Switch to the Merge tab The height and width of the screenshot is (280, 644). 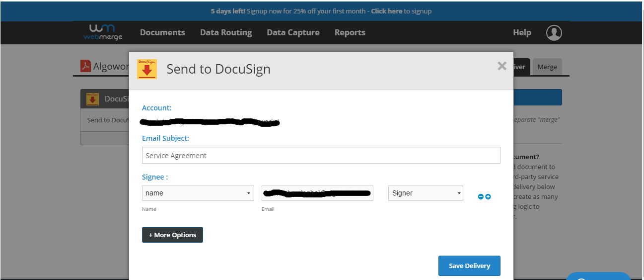coord(547,67)
